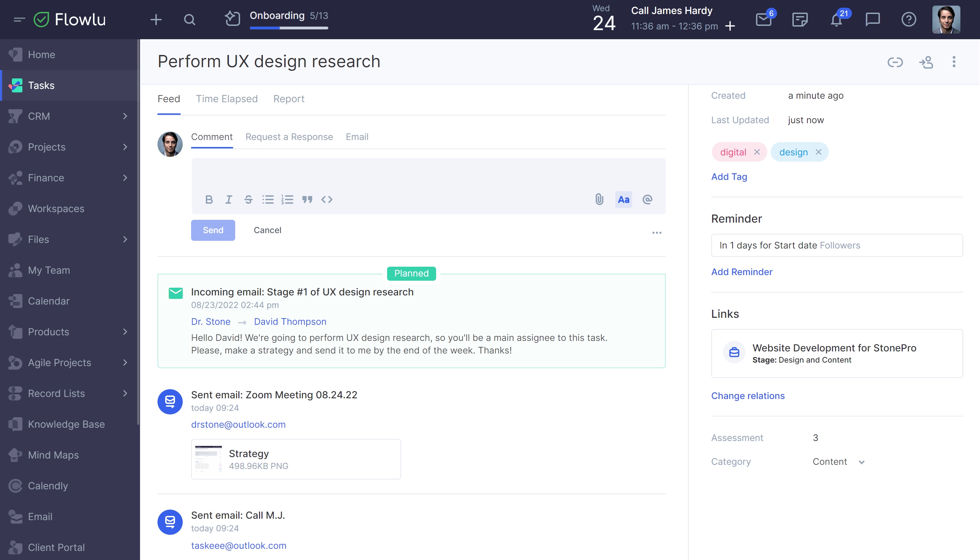Toggle bold formatting in comment editor
Viewport: 980px width, 560px height.
(x=209, y=199)
